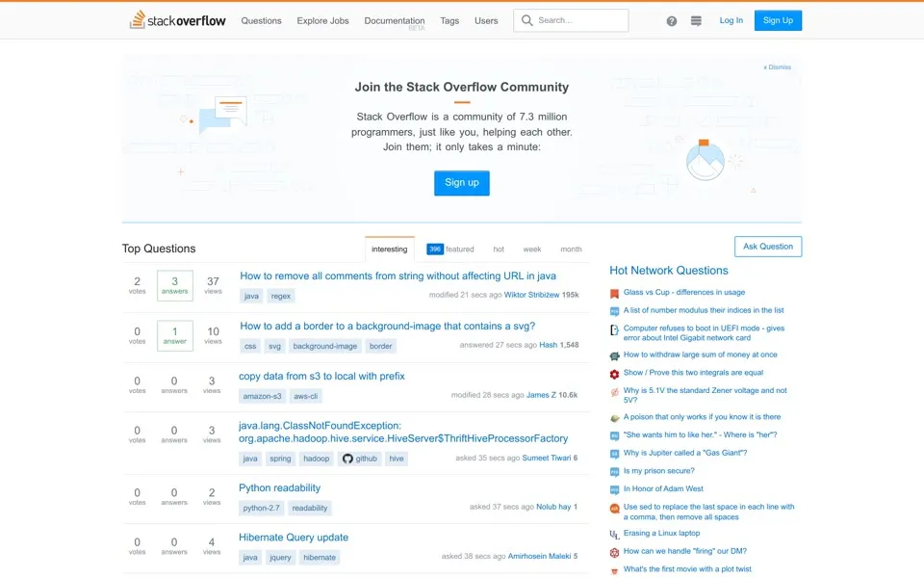Click icon beside sed replace question
Image resolution: width=924 pixels, height=578 pixels.
click(x=614, y=509)
